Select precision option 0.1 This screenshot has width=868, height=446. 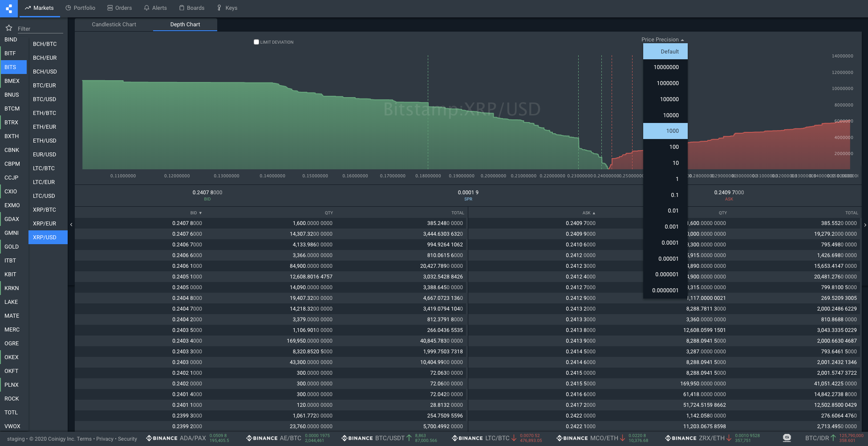point(665,195)
